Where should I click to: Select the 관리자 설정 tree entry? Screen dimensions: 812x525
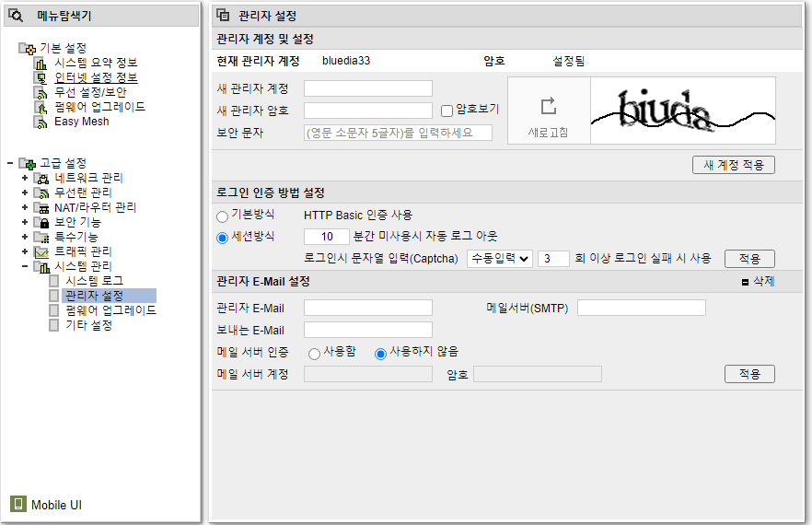pos(109,296)
